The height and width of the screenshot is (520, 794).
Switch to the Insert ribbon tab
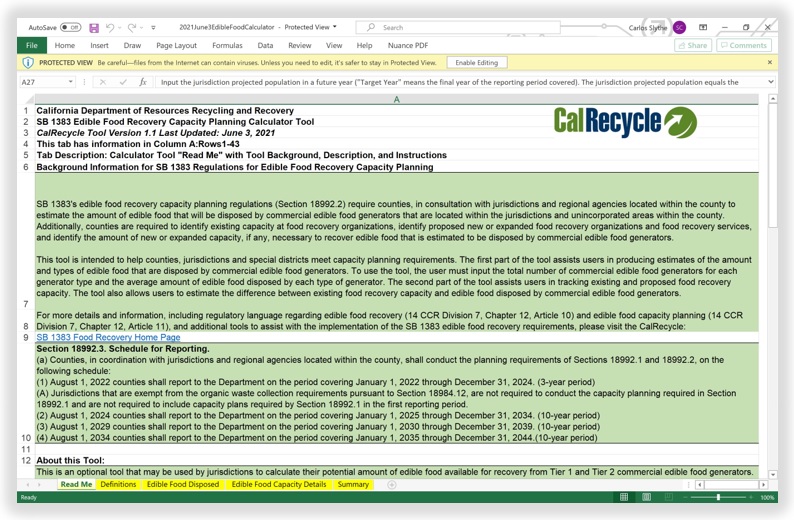click(99, 46)
